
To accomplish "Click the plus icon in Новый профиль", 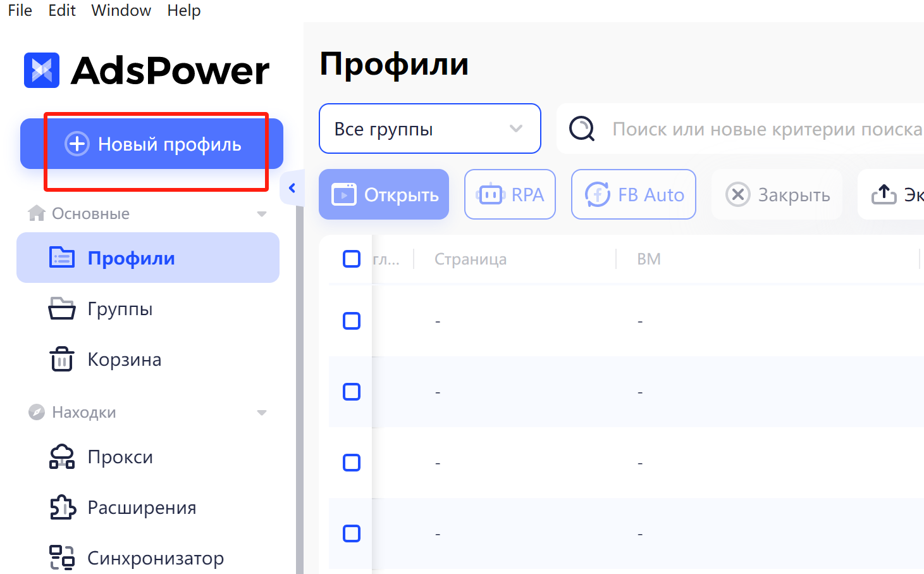I will [77, 144].
